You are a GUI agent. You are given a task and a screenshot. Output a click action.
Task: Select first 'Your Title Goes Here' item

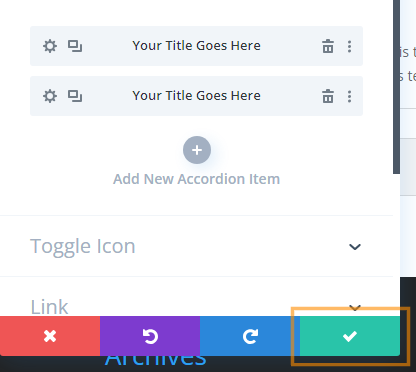click(196, 46)
